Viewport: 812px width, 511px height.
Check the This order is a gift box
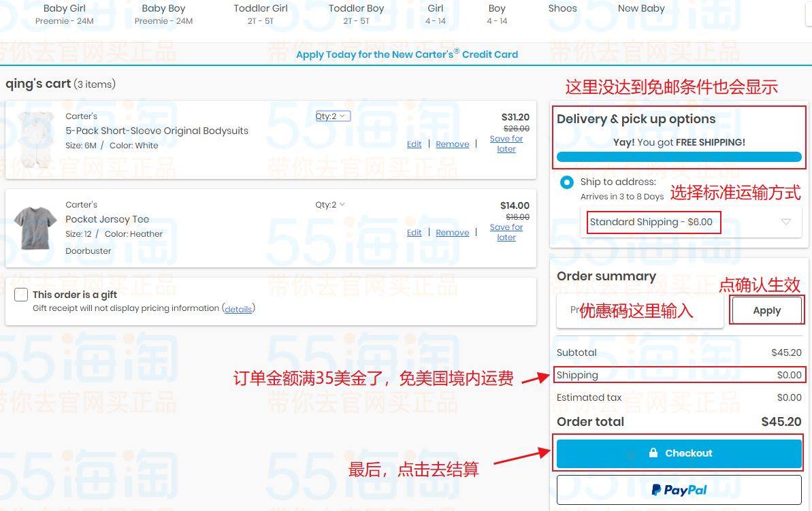pos(20,295)
